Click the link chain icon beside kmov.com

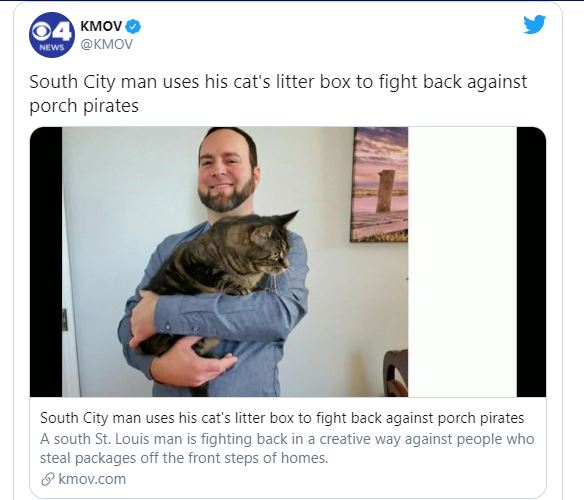(48, 479)
